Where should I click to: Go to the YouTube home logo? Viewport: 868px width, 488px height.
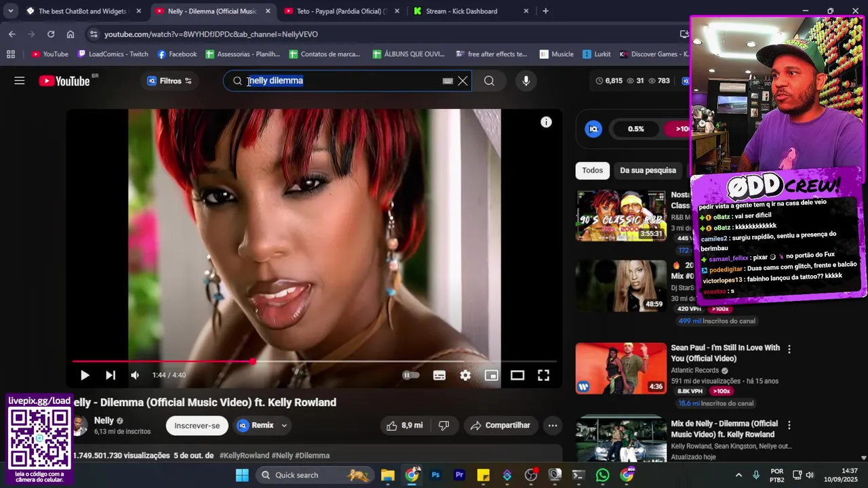pyautogui.click(x=64, y=81)
